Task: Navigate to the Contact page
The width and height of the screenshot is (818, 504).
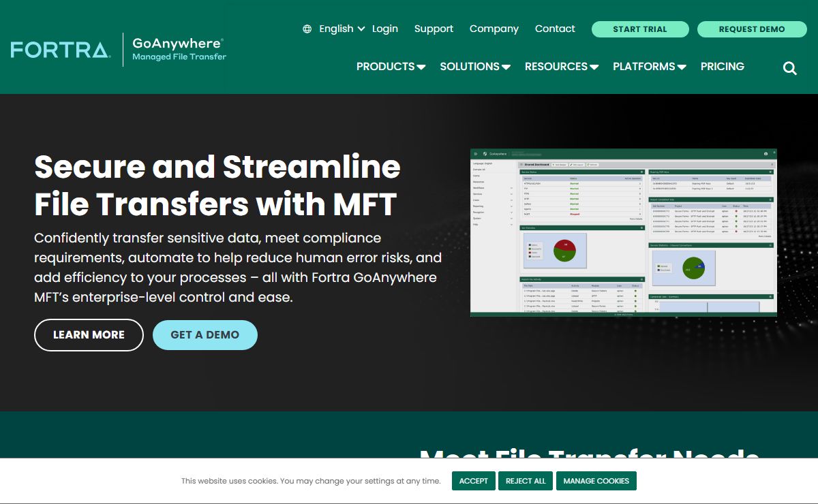Action: (555, 29)
